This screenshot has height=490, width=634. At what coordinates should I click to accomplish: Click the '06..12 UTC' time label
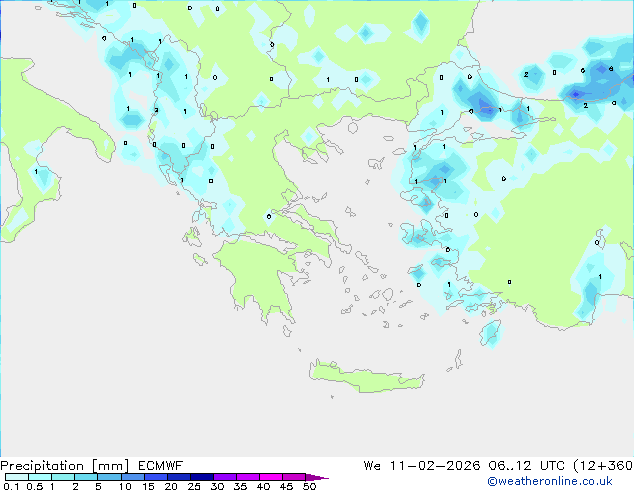526,466
